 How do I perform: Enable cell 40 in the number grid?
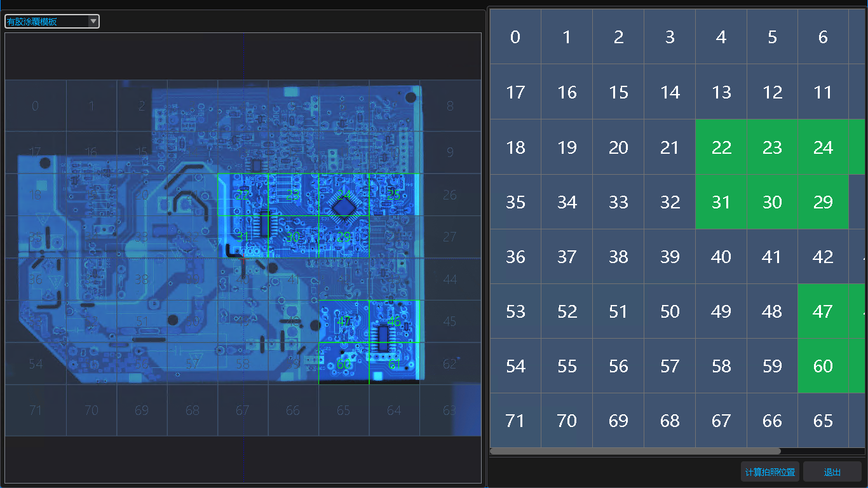(x=721, y=257)
